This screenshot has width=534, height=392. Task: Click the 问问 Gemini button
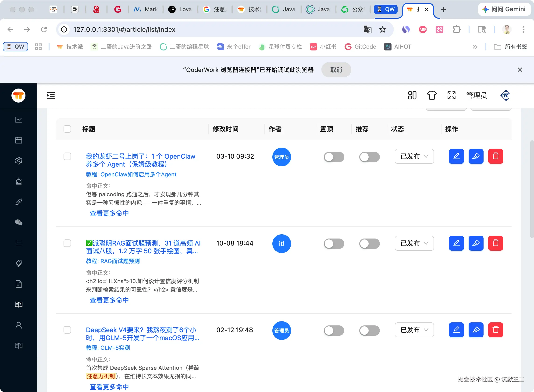click(504, 9)
